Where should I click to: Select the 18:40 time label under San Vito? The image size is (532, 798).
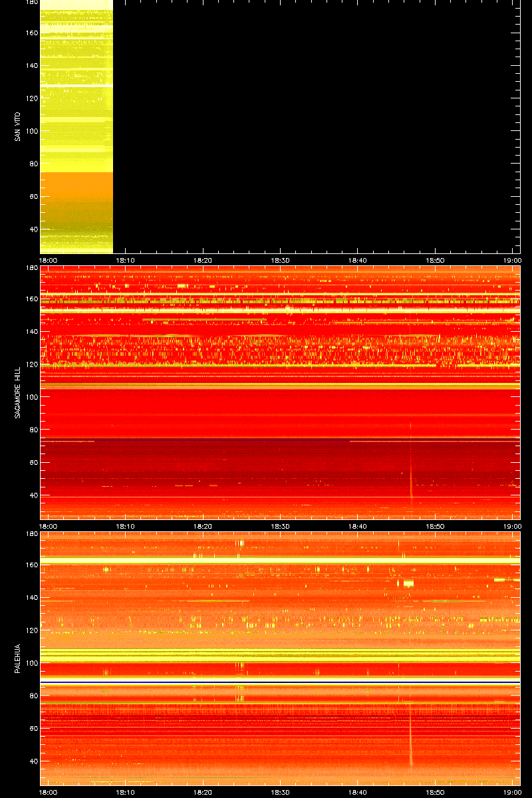(358, 261)
